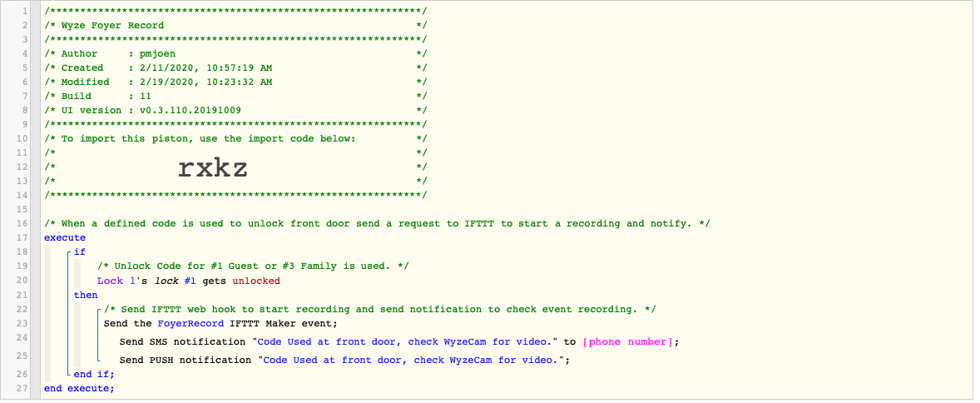Click the 'When a defined code is used' description comment
This screenshot has width=980, height=403.
(x=377, y=223)
